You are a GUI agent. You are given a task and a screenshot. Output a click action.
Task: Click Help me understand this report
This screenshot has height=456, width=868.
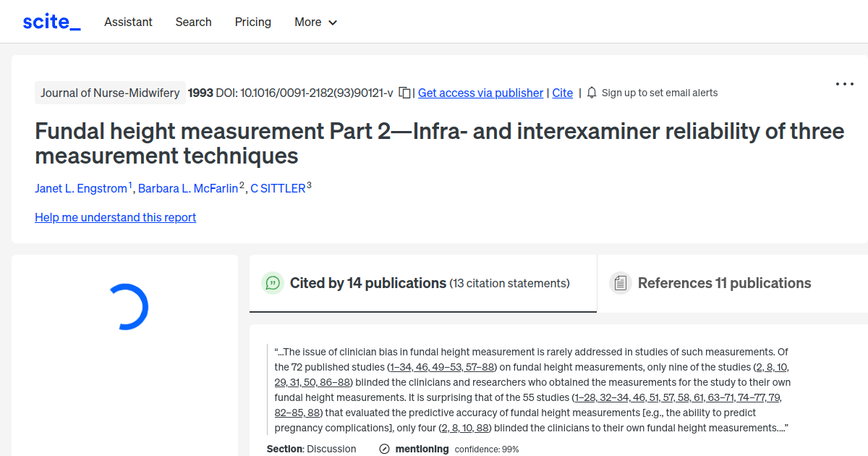point(115,217)
